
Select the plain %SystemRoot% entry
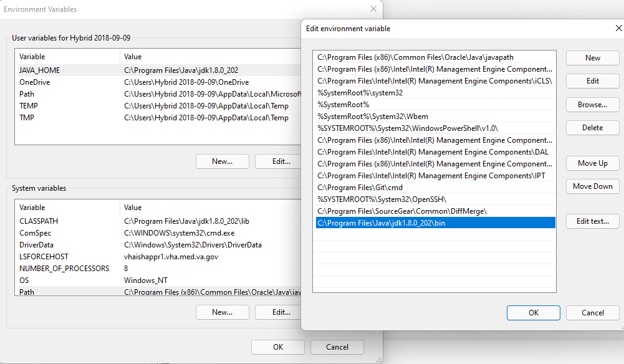(x=435, y=105)
